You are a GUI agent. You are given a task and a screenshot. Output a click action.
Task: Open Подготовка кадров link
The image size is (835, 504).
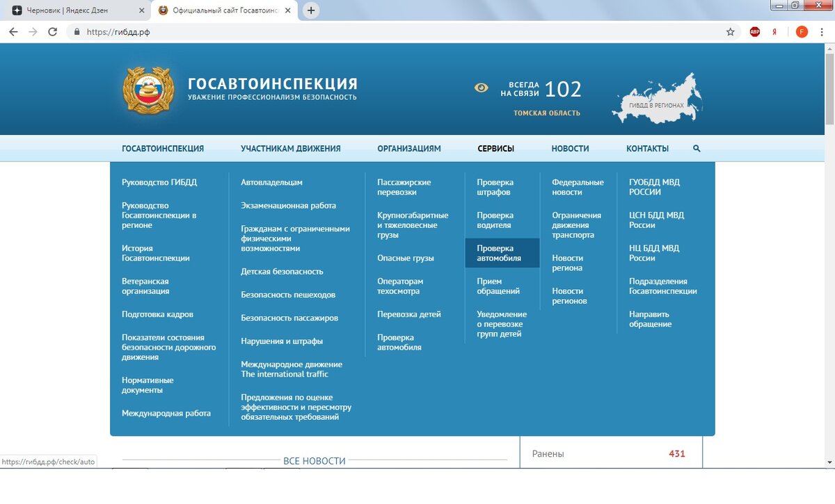point(157,314)
